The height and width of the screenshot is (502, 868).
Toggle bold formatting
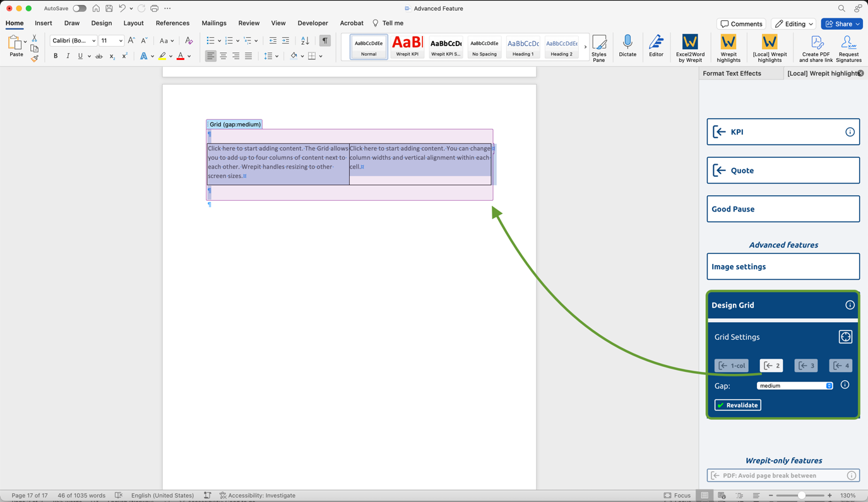(56, 56)
